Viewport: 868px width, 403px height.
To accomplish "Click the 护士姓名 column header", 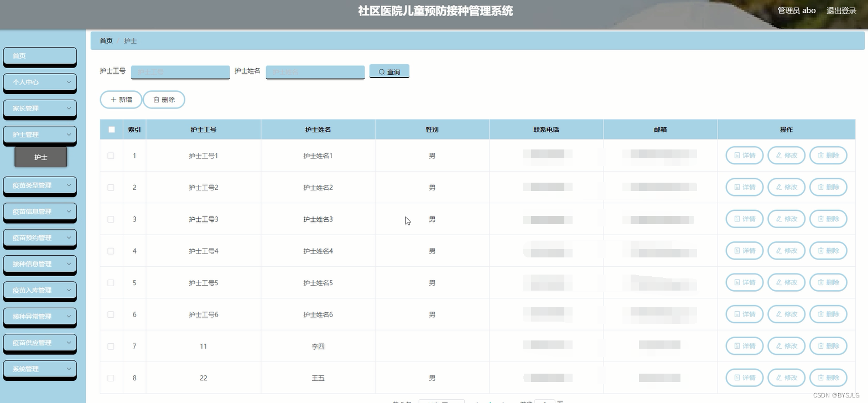I will point(318,130).
